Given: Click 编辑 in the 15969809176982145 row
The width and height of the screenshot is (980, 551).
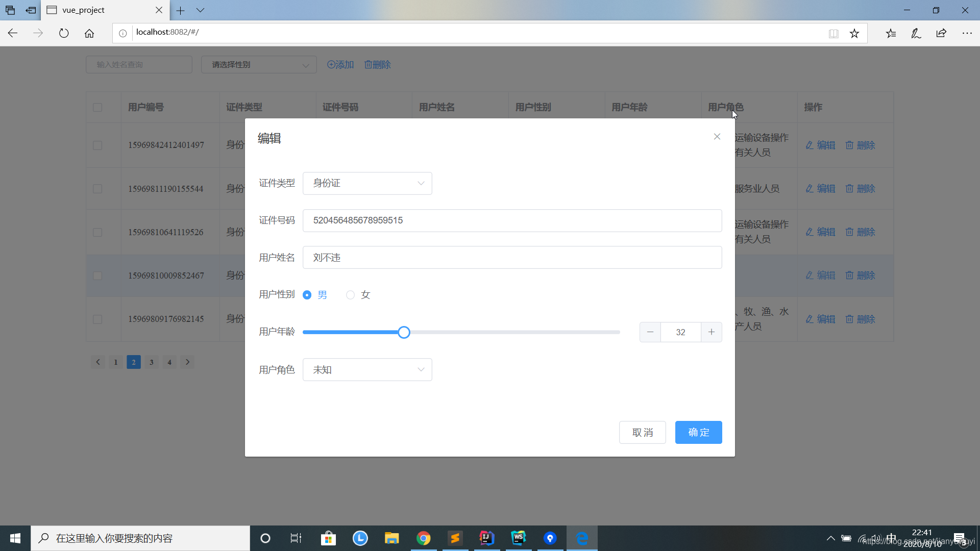Looking at the screenshot, I should 820,319.
